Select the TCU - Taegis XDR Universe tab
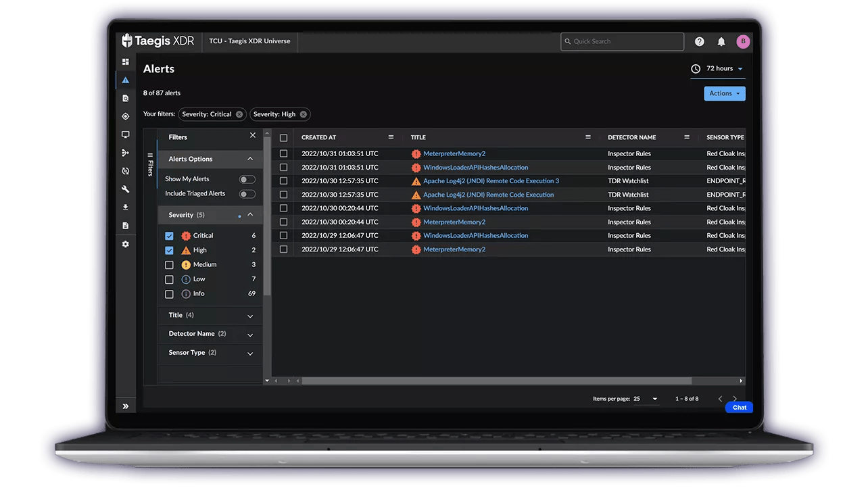This screenshot has height=488, width=868. tap(249, 41)
